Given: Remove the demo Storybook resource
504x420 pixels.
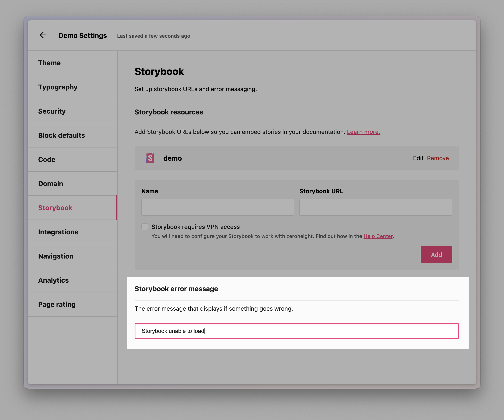Looking at the screenshot, I should tap(438, 158).
